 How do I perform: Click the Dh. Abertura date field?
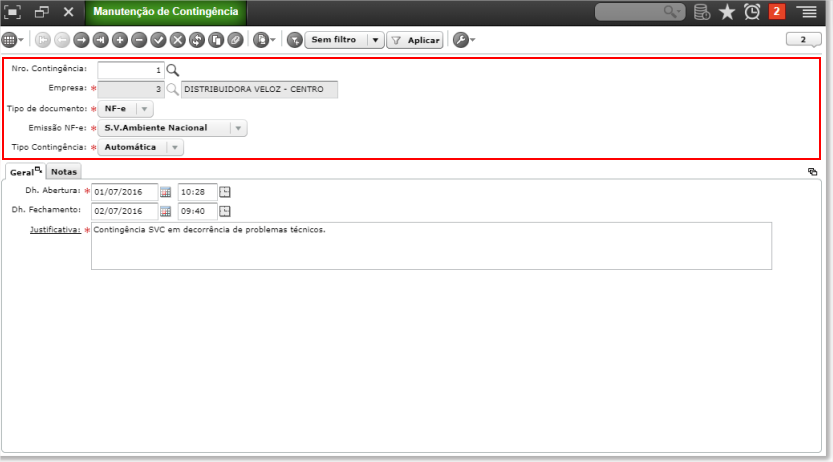[x=124, y=192]
